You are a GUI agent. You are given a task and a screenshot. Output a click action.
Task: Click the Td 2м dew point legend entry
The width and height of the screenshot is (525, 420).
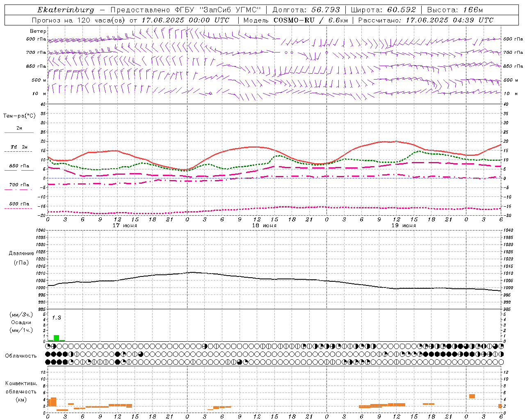[19, 147]
